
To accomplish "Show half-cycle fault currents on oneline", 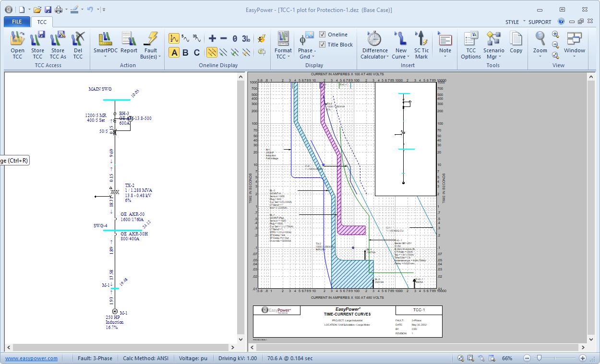I will pyautogui.click(x=174, y=38).
